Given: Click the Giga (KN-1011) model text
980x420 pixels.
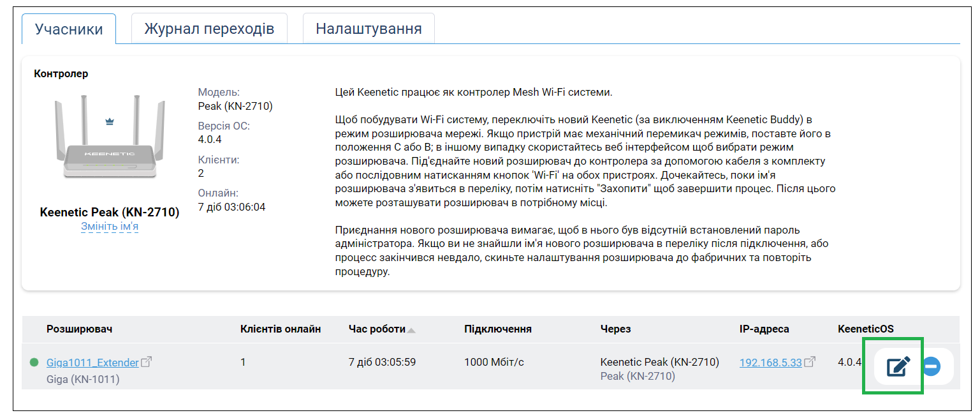Looking at the screenshot, I should tap(83, 379).
